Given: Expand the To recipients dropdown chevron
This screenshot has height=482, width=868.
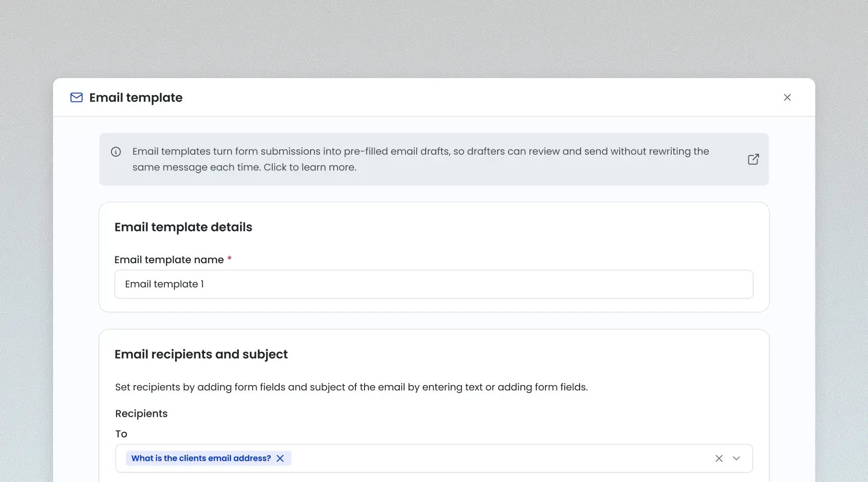Looking at the screenshot, I should click(736, 458).
